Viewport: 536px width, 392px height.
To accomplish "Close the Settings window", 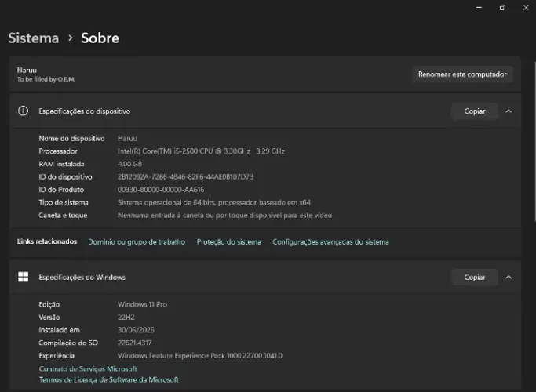I will tap(526, 8).
